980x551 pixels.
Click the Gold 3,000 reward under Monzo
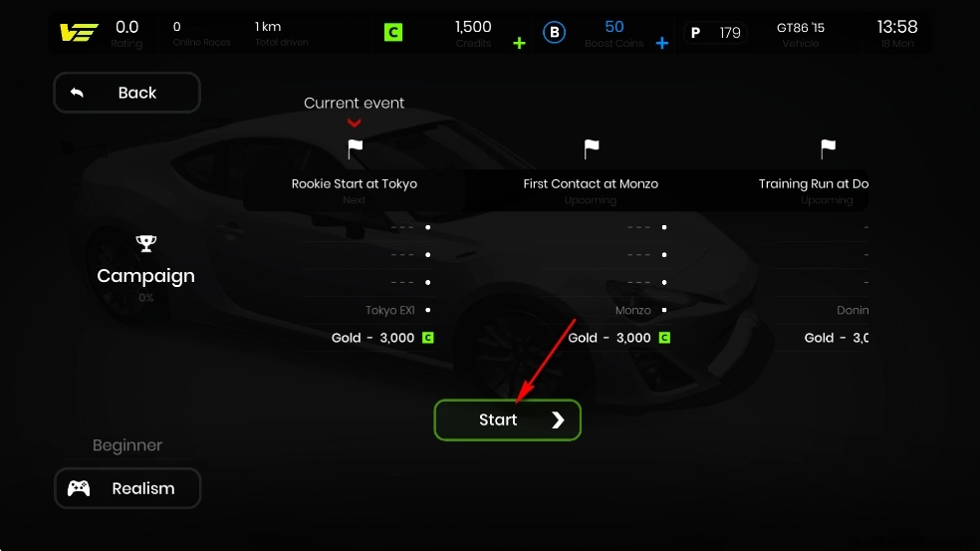pyautogui.click(x=618, y=338)
